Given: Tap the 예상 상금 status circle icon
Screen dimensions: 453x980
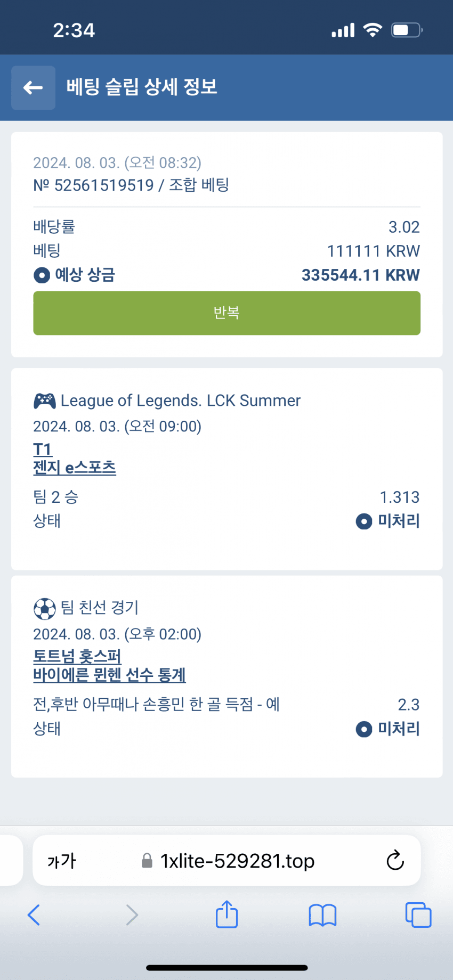Looking at the screenshot, I should click(x=42, y=275).
